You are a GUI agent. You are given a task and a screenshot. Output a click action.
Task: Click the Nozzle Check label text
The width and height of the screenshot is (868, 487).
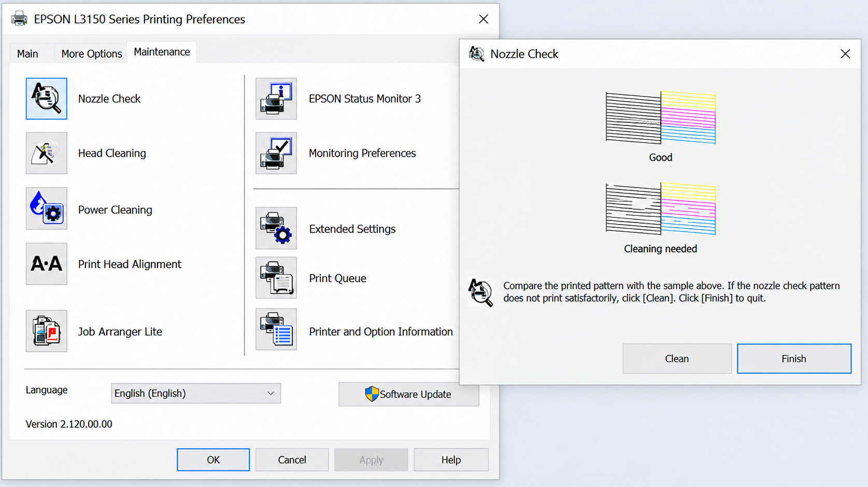coord(109,99)
